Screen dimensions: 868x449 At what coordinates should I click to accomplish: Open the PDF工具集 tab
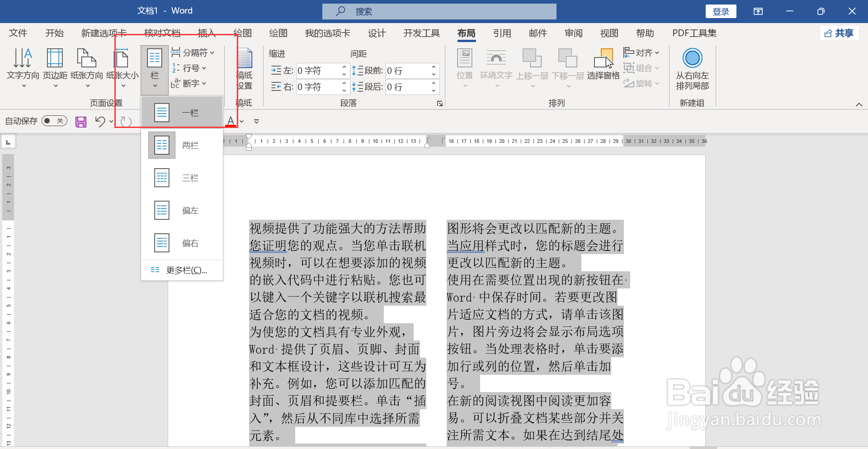694,33
